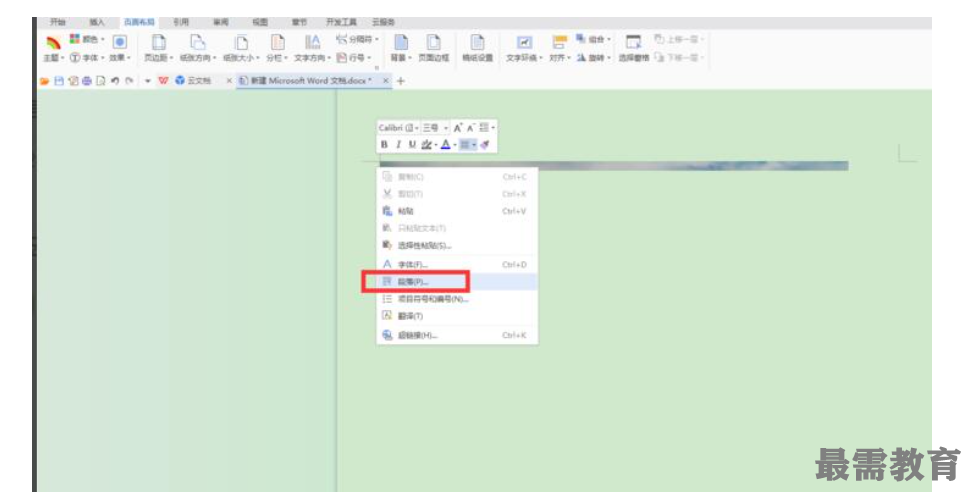Open the 分隔符 breaks dropdown
The image size is (967, 504).
pos(357,39)
